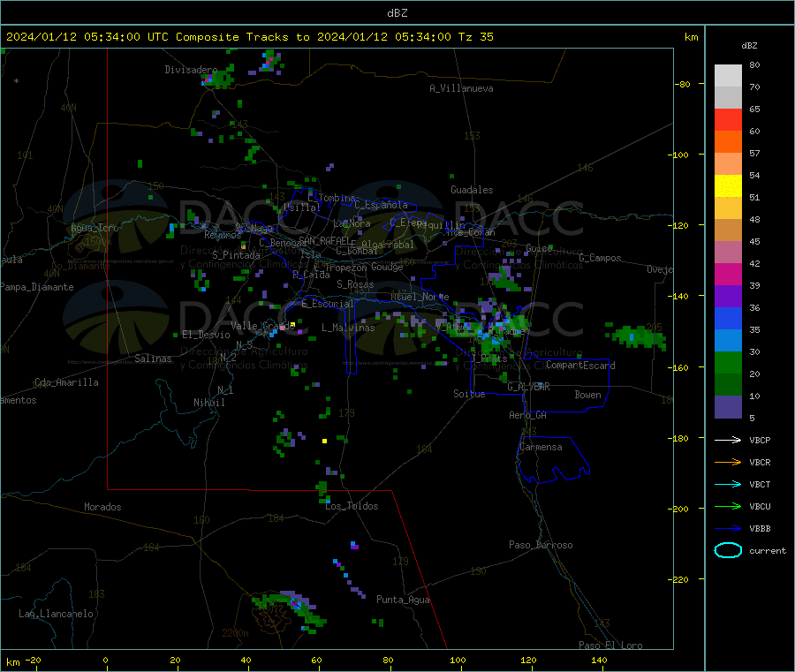Click the Paso_El_Loro station label
This screenshot has height=672, width=795.
pos(611,645)
